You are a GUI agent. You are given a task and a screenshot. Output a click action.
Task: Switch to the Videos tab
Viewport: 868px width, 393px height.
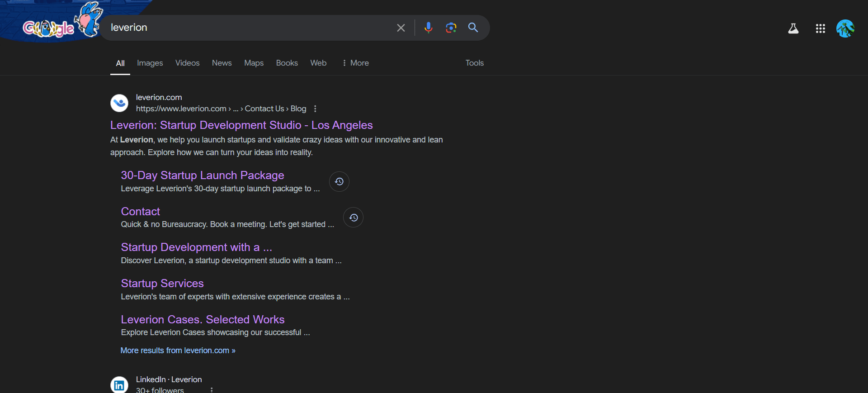point(188,63)
